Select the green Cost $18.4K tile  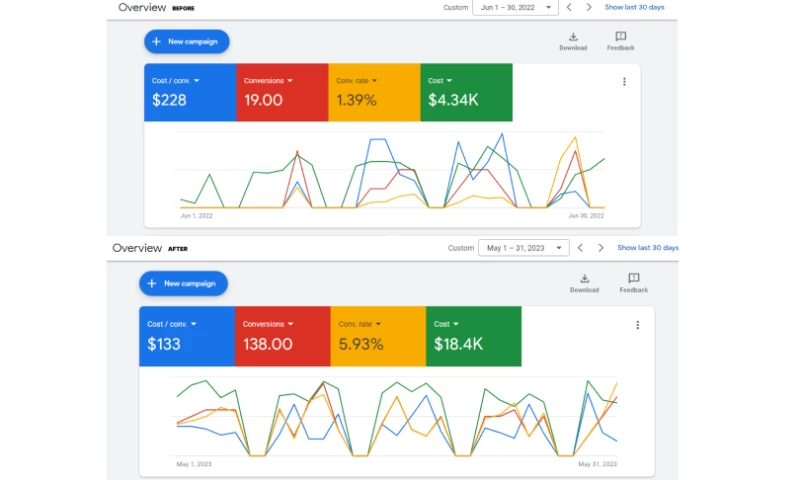point(473,336)
